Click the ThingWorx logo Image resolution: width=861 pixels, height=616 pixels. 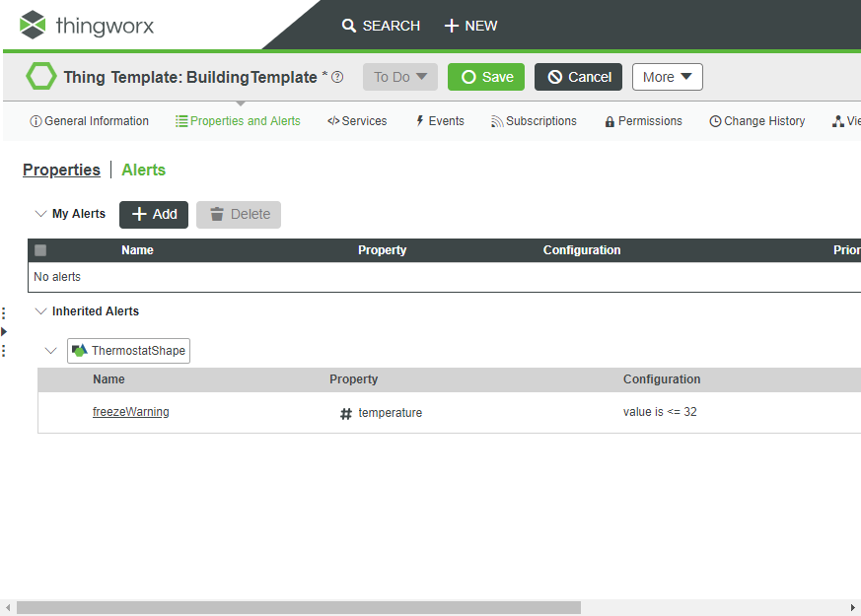point(86,26)
